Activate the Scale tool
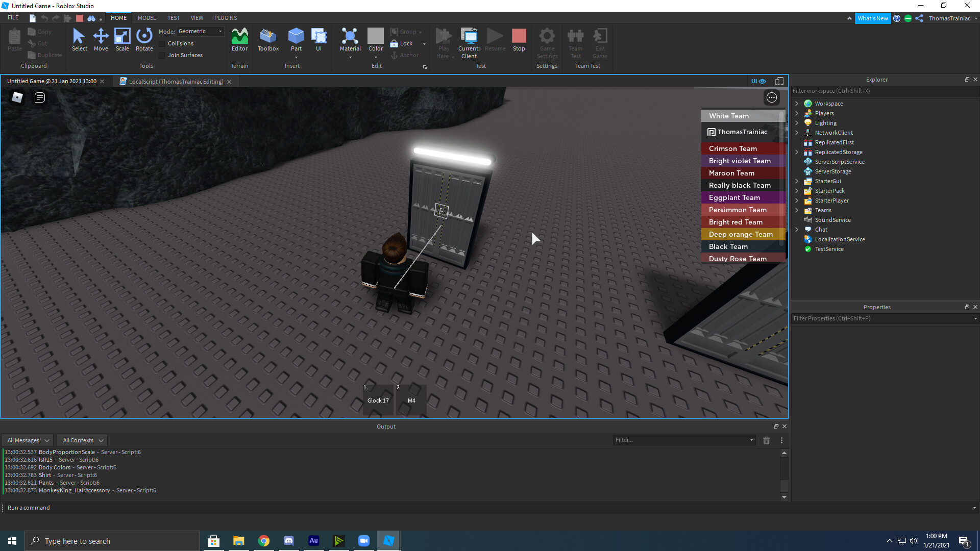Viewport: 980px width, 551px height. tap(122, 41)
